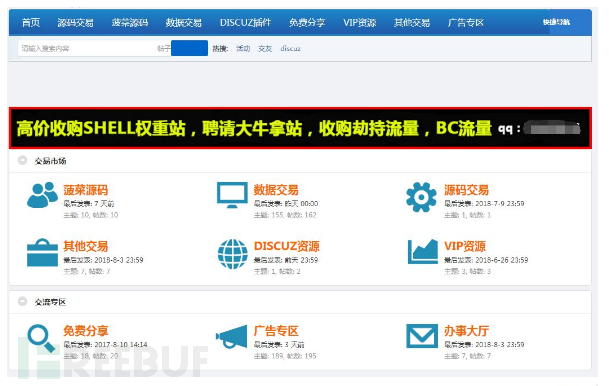
Task: Open VIP资源 in the top navigation
Action: pos(360,23)
